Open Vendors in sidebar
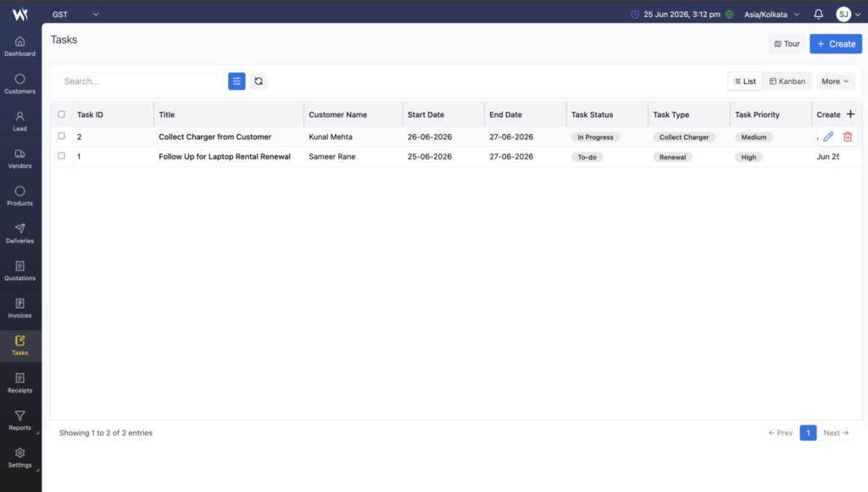 pyautogui.click(x=20, y=159)
